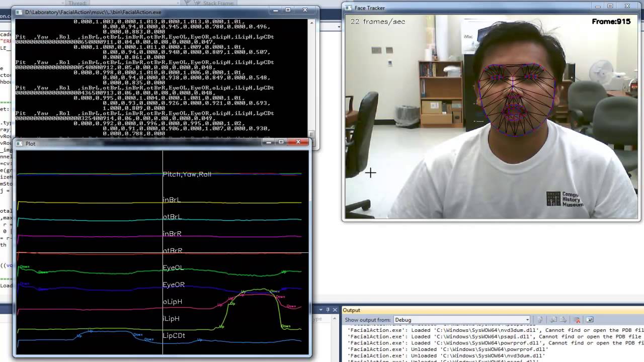This screenshot has height=362, width=644.
Task: Click the inBrL plot label
Action: (172, 200)
